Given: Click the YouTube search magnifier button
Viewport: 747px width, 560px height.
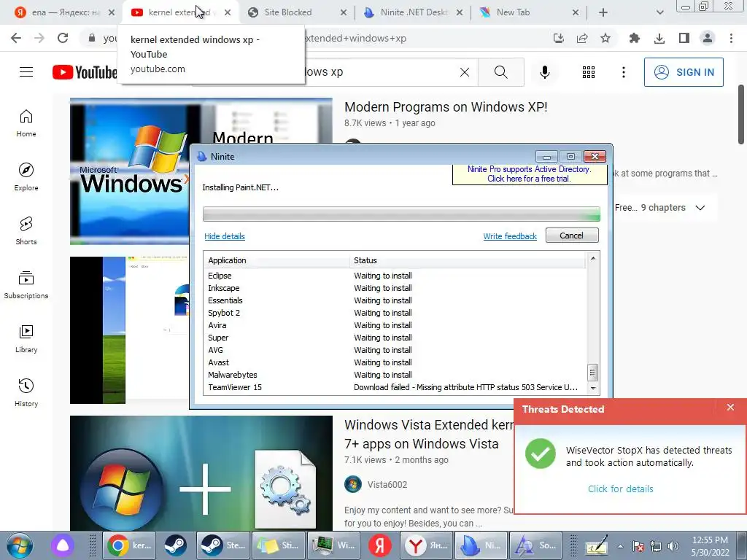Looking at the screenshot, I should click(x=500, y=72).
